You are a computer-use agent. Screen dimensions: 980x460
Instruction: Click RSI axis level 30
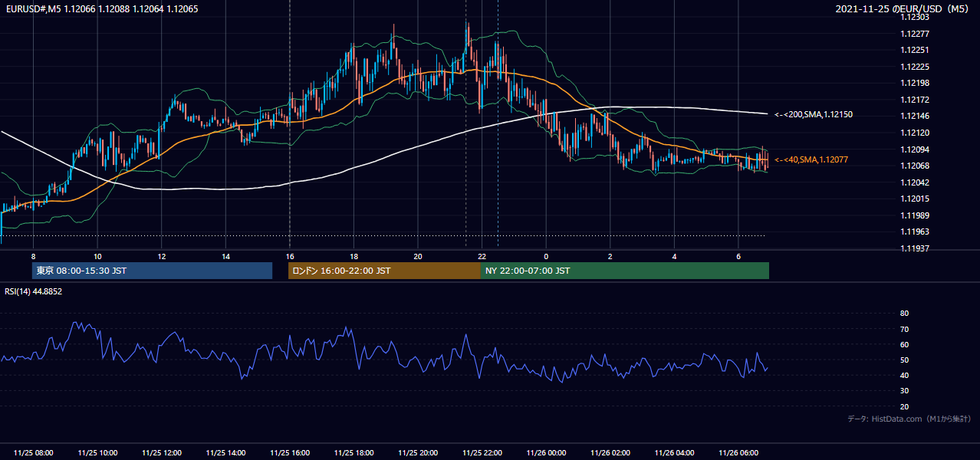pyautogui.click(x=904, y=391)
